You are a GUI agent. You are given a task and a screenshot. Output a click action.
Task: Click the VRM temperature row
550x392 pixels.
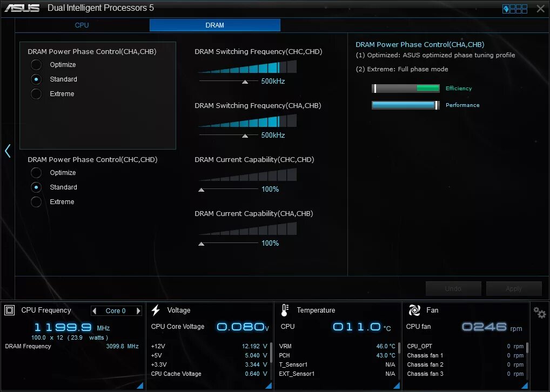[x=337, y=347]
